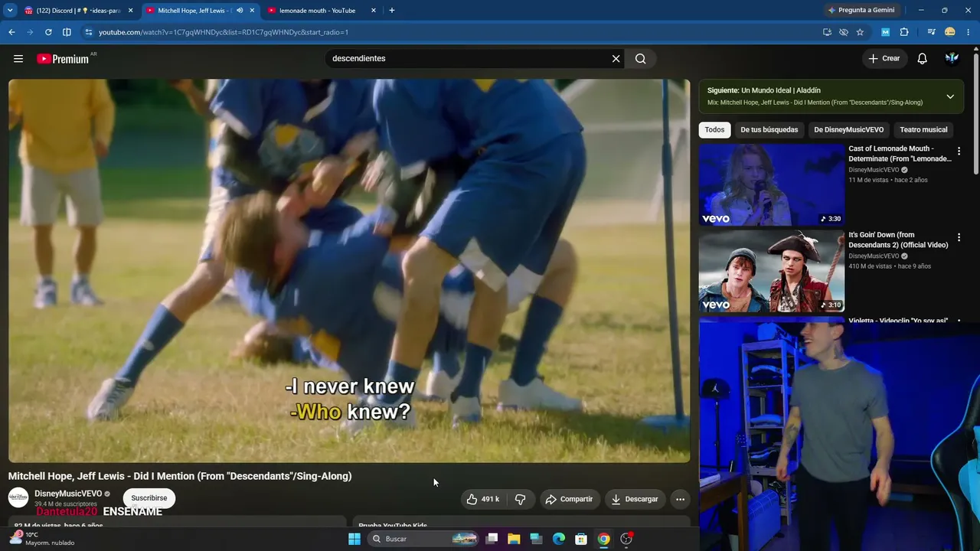This screenshot has width=980, height=551.
Task: Clear the YouTube search text
Action: [616, 59]
